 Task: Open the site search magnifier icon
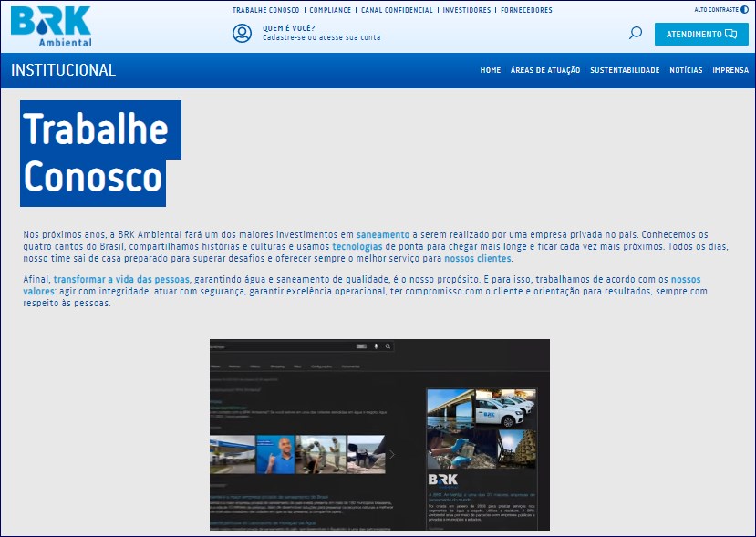pyautogui.click(x=636, y=34)
